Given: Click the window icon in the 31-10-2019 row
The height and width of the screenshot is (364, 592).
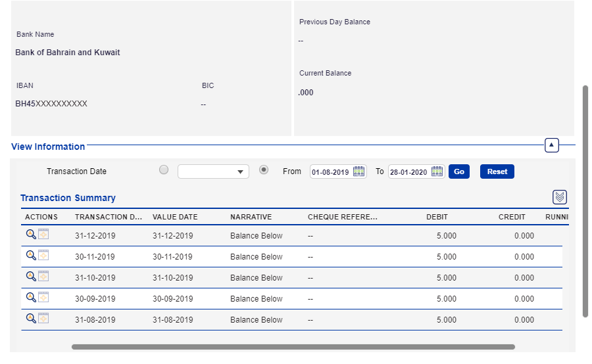Looking at the screenshot, I should [43, 277].
